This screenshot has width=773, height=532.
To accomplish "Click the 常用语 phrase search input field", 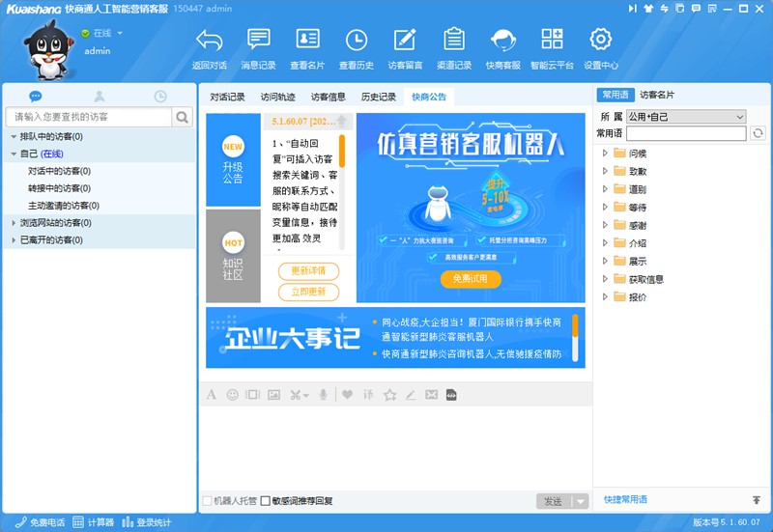I will click(686, 133).
